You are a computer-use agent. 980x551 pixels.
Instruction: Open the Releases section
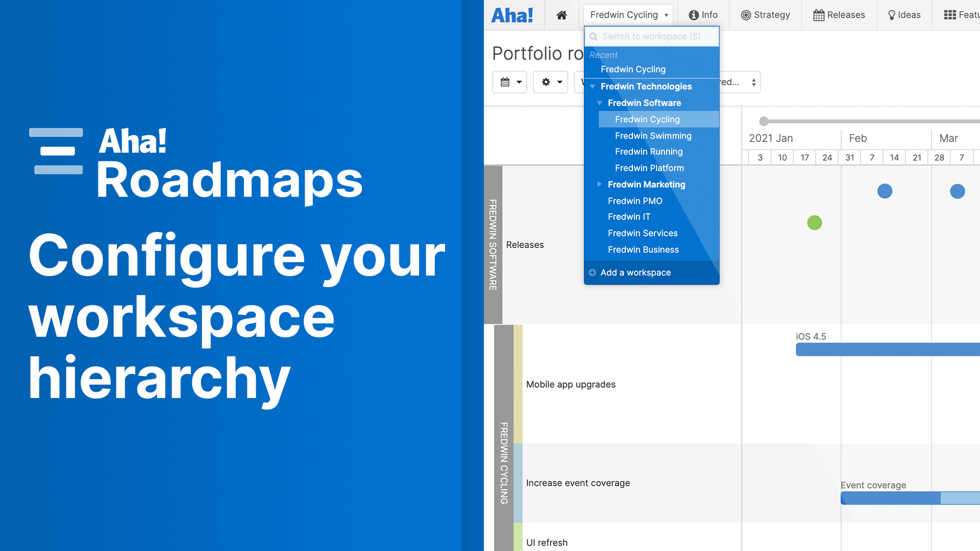pyautogui.click(x=839, y=15)
